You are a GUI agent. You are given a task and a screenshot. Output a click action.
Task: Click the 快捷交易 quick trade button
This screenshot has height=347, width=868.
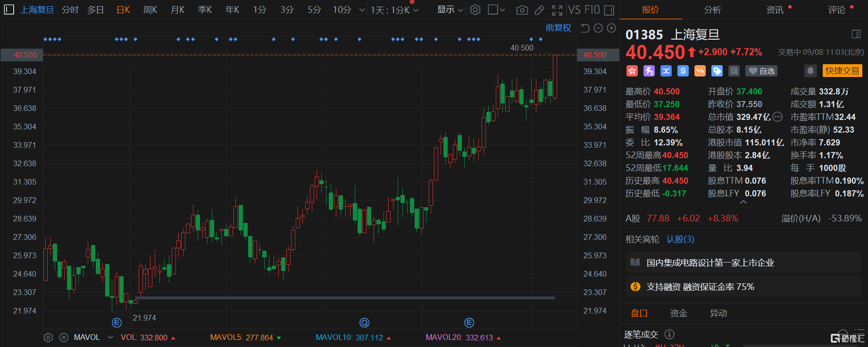(843, 71)
